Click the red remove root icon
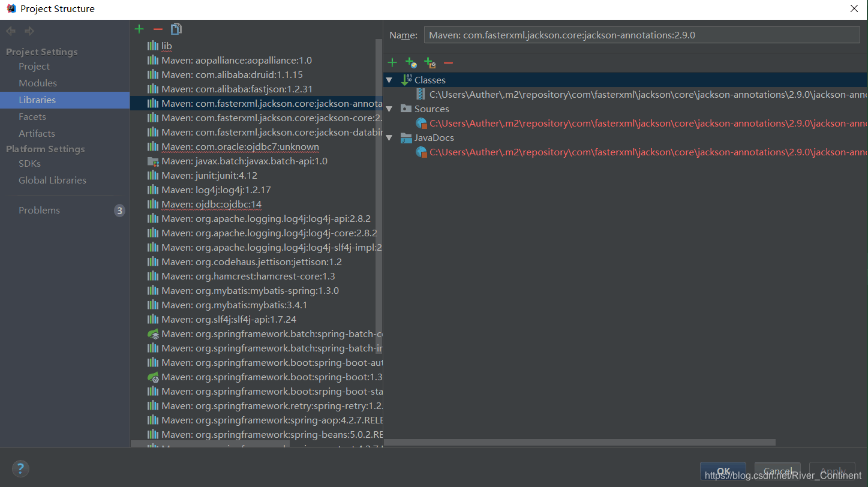 click(x=448, y=62)
